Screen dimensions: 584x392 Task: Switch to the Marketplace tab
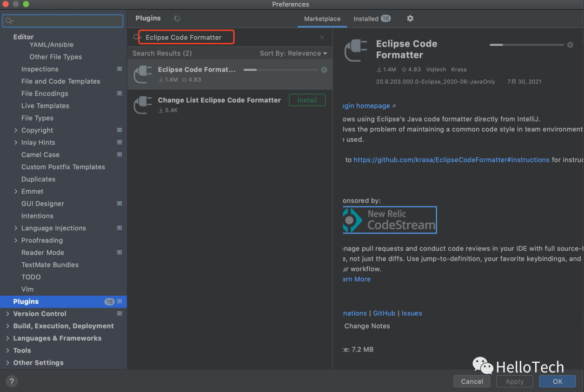click(x=322, y=18)
